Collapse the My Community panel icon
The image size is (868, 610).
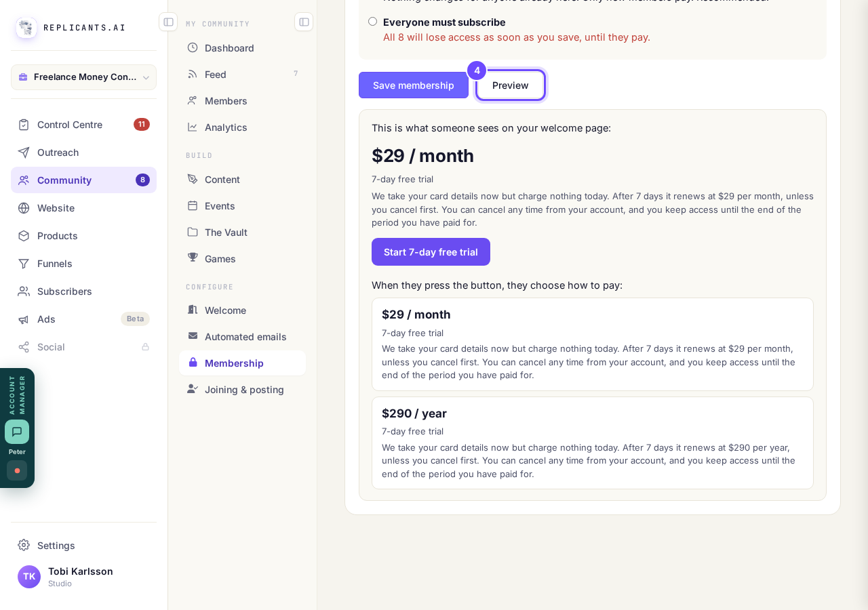(304, 22)
